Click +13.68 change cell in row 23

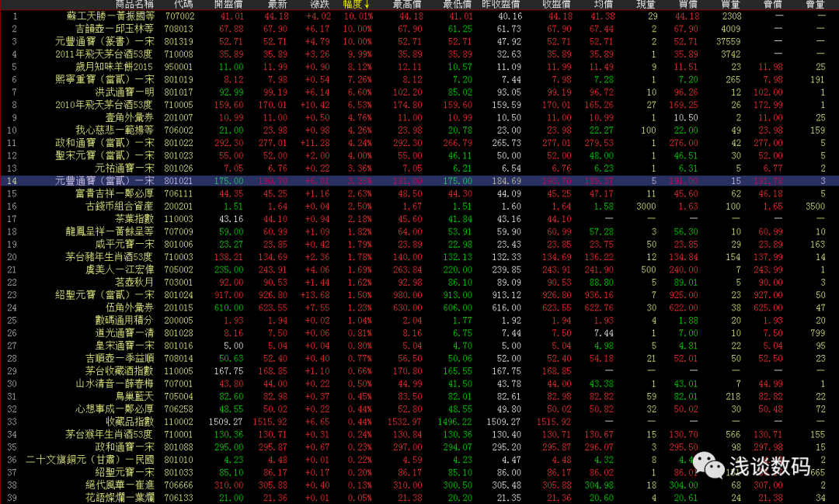tap(315, 295)
